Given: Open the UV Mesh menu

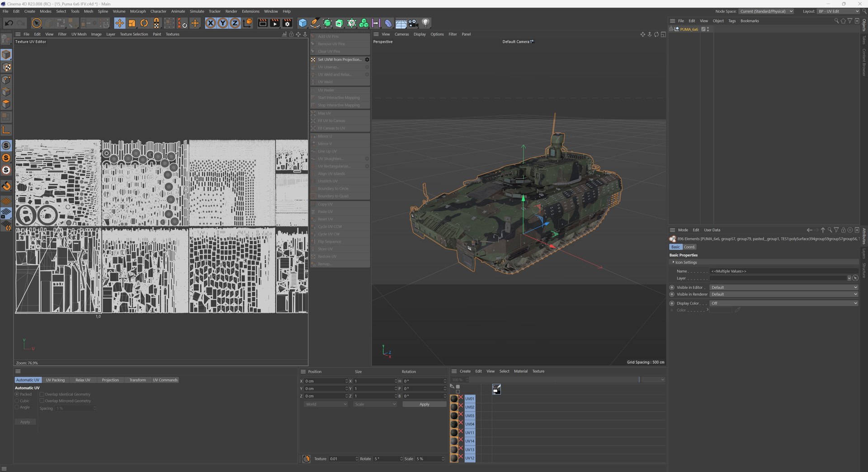Looking at the screenshot, I should click(79, 34).
